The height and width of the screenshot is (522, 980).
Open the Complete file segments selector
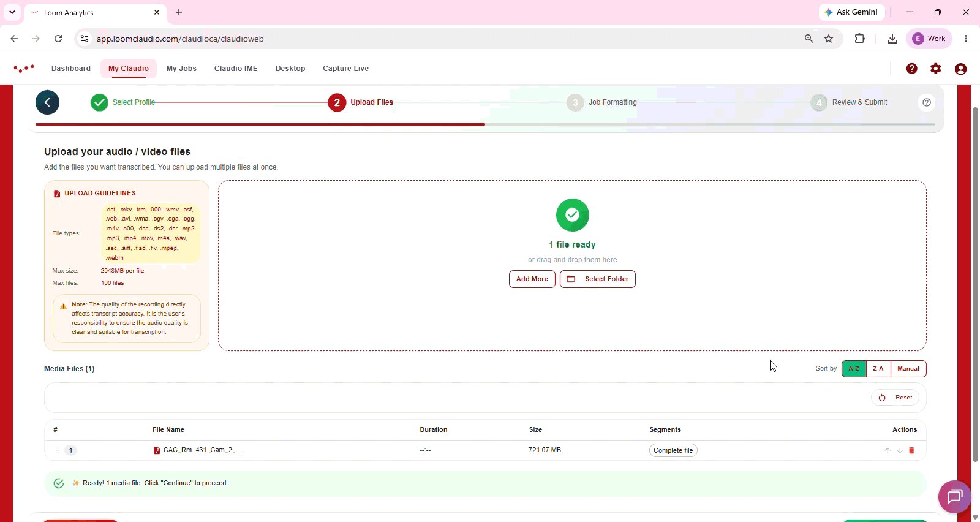pos(673,450)
